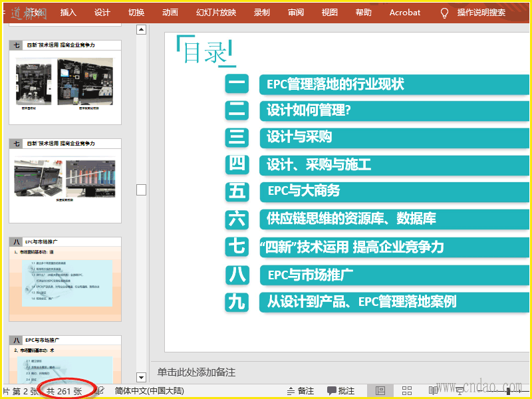Click 简体中文(中国大陆) language indicator
This screenshot has width=532, height=399.
tap(149, 391)
